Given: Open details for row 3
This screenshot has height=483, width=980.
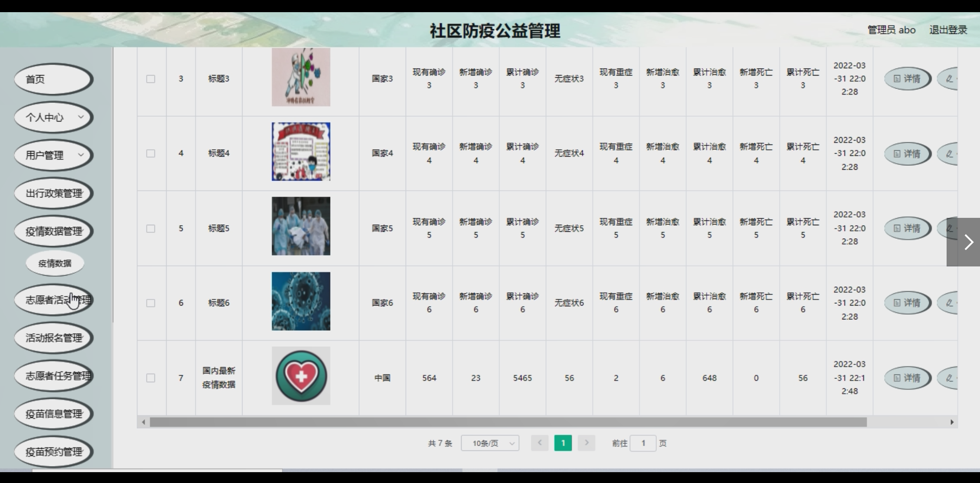Looking at the screenshot, I should pos(907,79).
